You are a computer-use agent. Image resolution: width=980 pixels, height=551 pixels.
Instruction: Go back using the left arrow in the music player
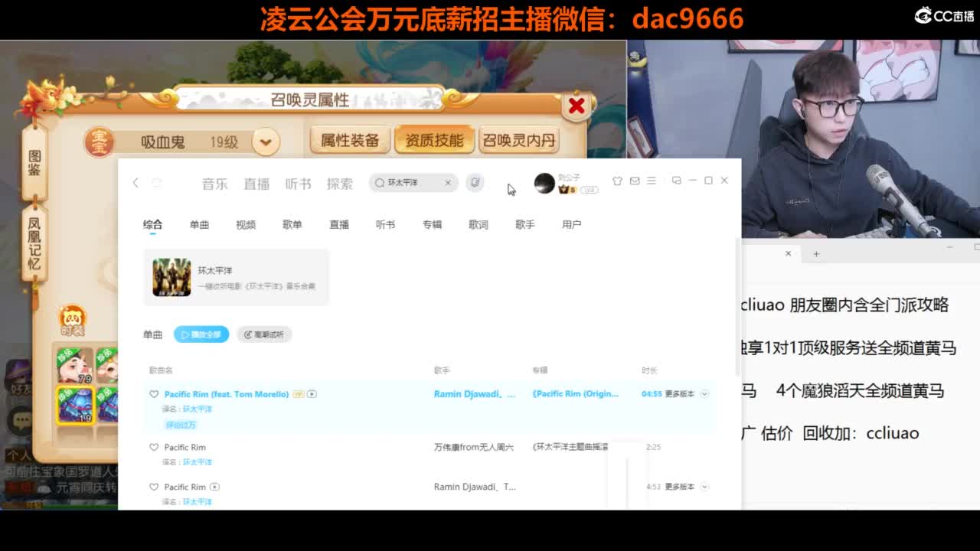point(136,182)
